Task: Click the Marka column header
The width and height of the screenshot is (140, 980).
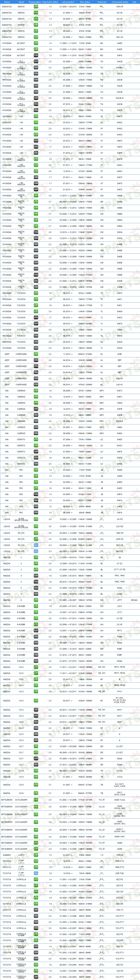Action: pyautogui.click(x=7, y=2)
